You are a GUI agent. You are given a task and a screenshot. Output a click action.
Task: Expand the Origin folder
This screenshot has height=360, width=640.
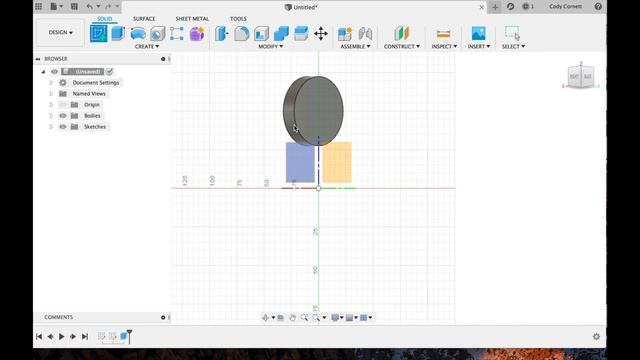pyautogui.click(x=51, y=105)
